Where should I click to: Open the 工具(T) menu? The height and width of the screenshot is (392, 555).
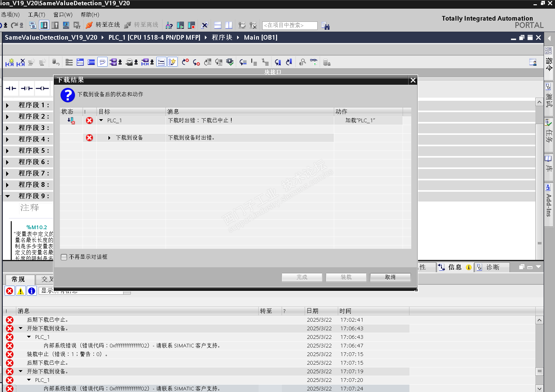coord(37,15)
